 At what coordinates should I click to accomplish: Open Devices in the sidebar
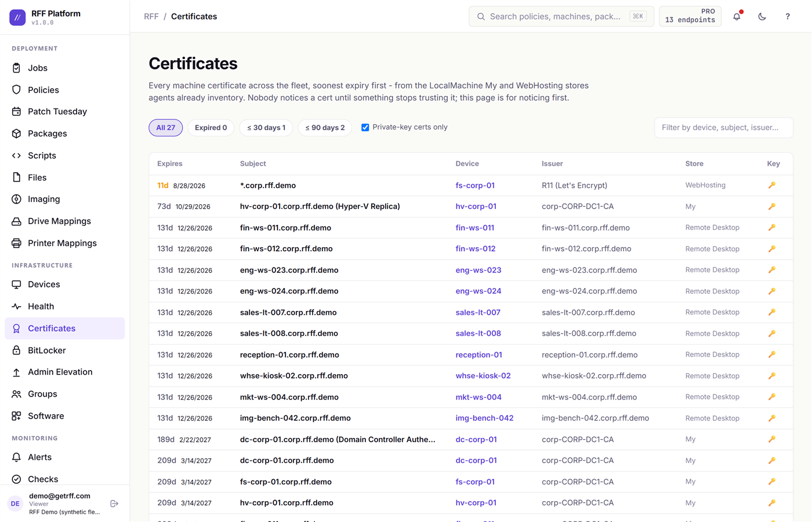64,284
